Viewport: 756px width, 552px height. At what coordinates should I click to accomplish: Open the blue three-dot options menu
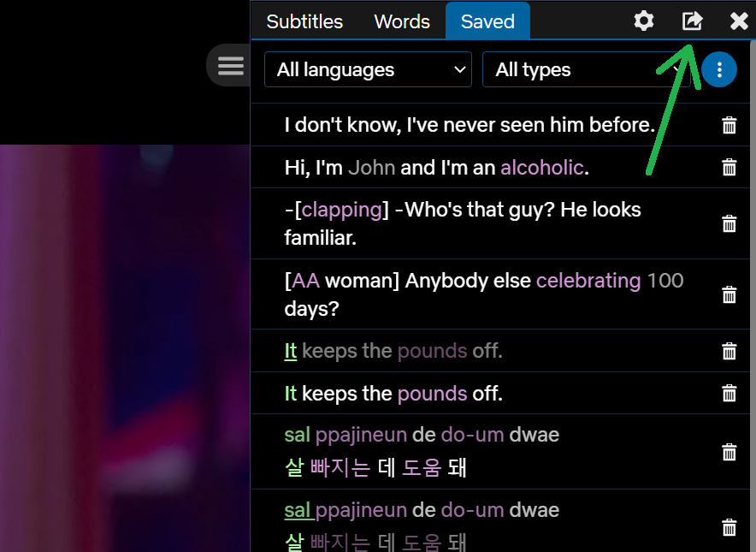(x=719, y=69)
